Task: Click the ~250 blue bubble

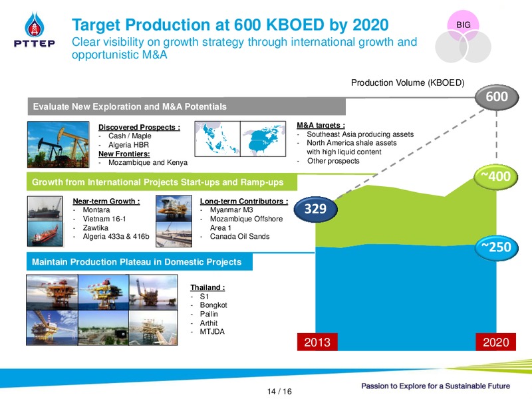Action: click(x=496, y=247)
